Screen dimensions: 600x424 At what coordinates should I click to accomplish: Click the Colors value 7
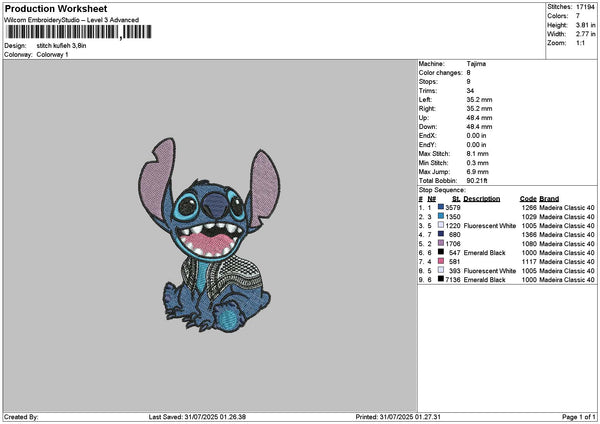click(x=578, y=16)
